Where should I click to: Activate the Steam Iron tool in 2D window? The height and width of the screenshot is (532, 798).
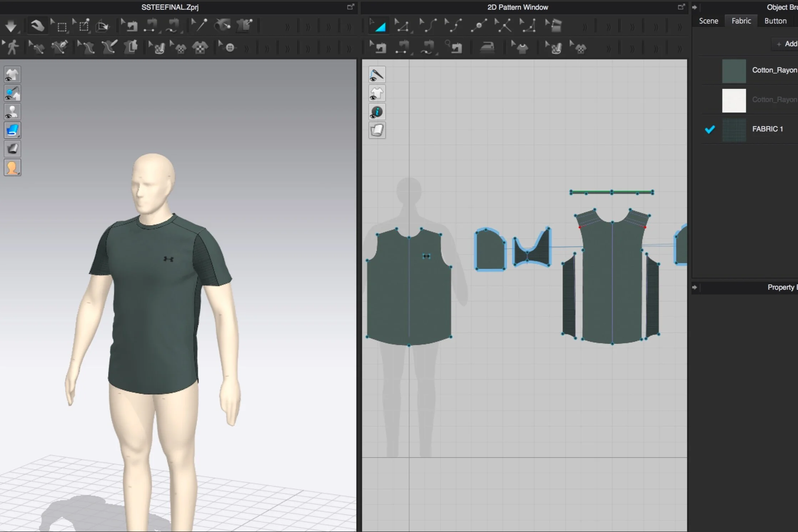pyautogui.click(x=488, y=47)
